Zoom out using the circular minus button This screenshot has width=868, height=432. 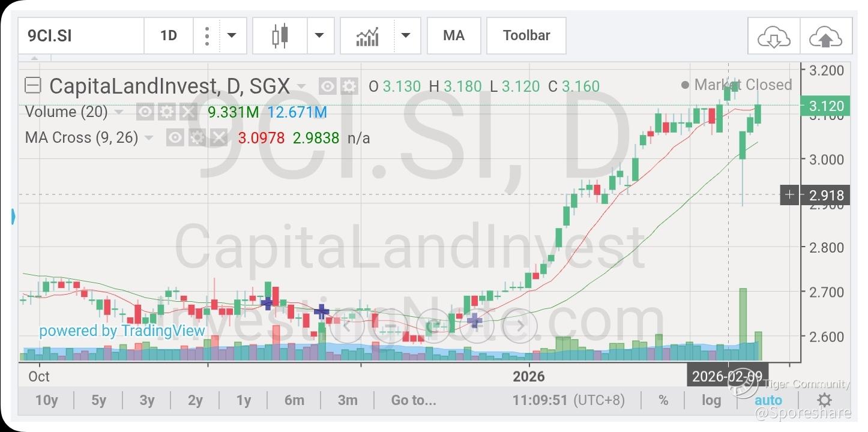pyautogui.click(x=391, y=326)
